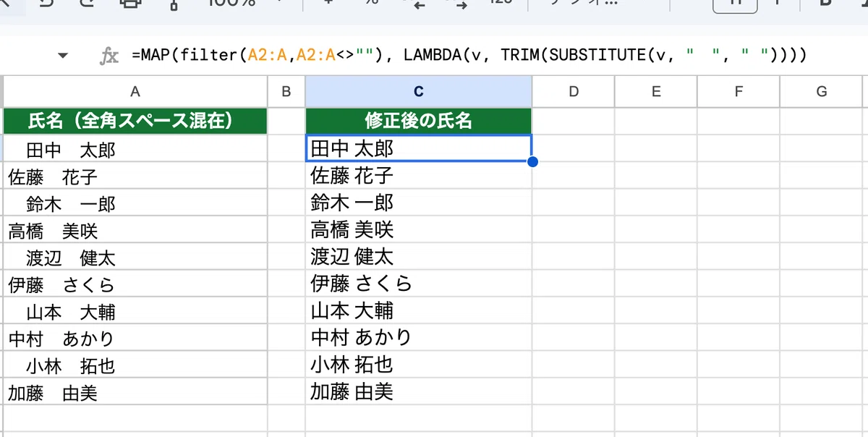Select column A header
The height and width of the screenshot is (437, 868).
[135, 91]
